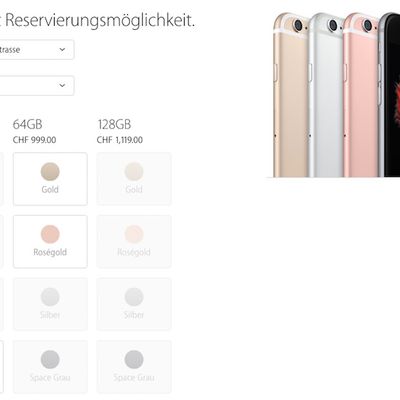Viewport: 400px width, 400px height.
Task: Click the rose gold iPhone in the image
Action: pyautogui.click(x=361, y=95)
